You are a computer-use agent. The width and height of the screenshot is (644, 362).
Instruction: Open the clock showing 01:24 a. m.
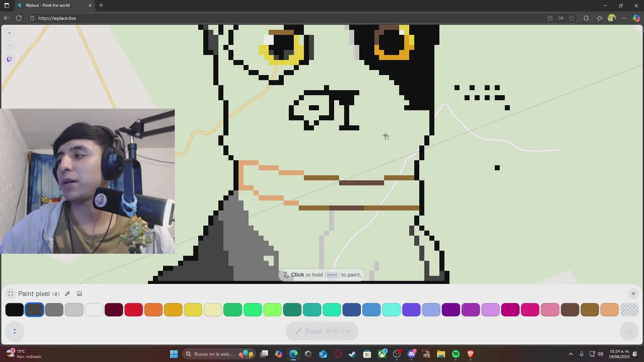click(x=619, y=354)
